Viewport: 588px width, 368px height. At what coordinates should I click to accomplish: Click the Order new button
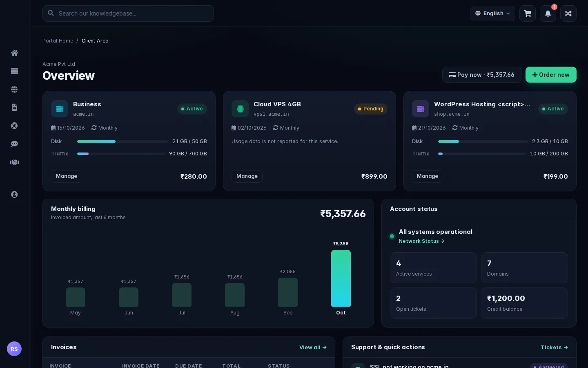click(551, 75)
